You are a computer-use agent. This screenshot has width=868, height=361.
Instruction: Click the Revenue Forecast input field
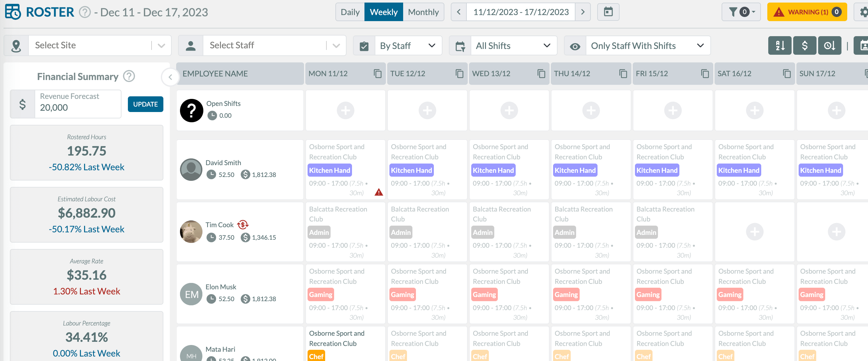[x=78, y=104]
